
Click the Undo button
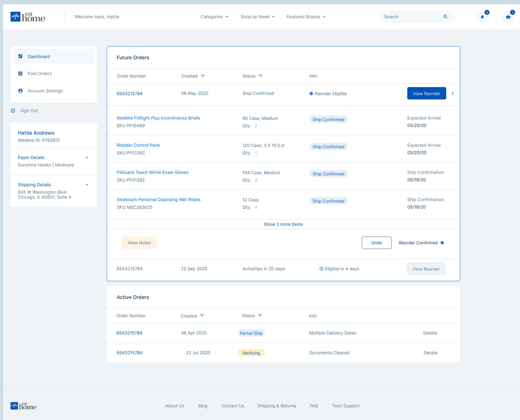click(x=377, y=243)
